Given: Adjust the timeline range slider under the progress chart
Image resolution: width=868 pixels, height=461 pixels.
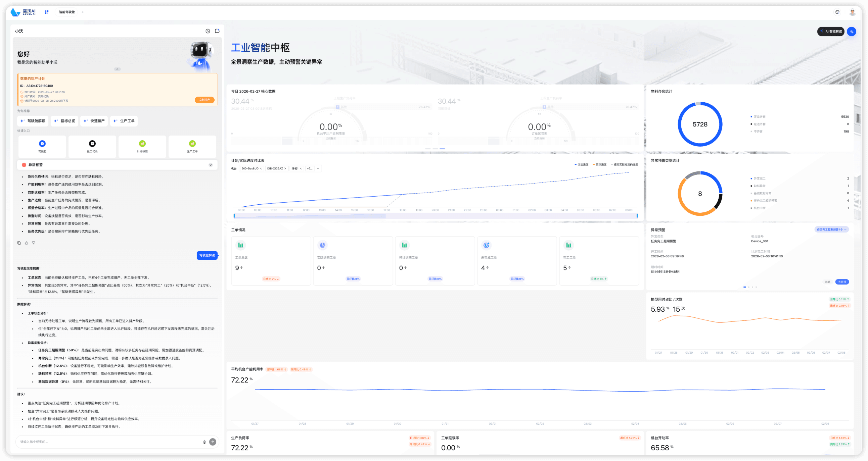Looking at the screenshot, I should 435,215.
